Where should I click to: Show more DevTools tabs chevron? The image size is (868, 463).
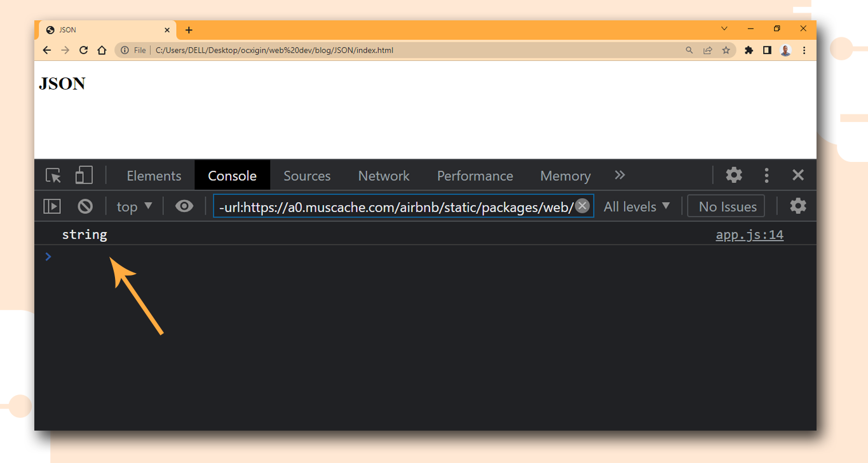click(620, 175)
